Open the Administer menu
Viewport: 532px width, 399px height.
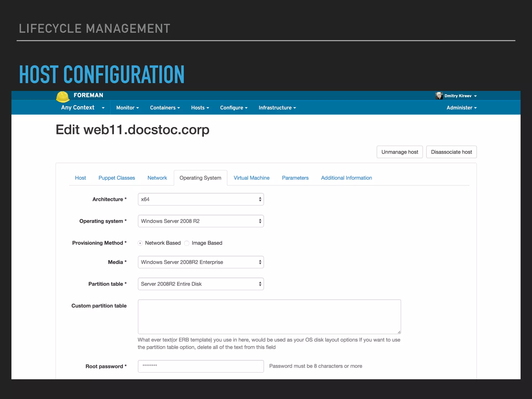coord(462,108)
